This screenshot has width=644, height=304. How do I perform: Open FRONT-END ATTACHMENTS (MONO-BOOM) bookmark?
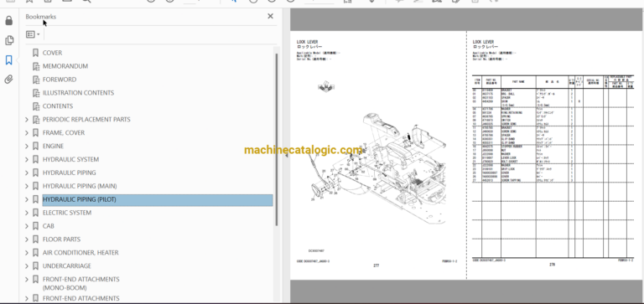(x=80, y=284)
